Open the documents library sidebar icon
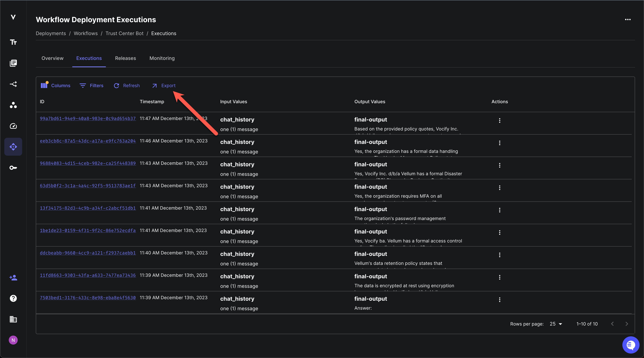The width and height of the screenshot is (644, 358). point(13,63)
